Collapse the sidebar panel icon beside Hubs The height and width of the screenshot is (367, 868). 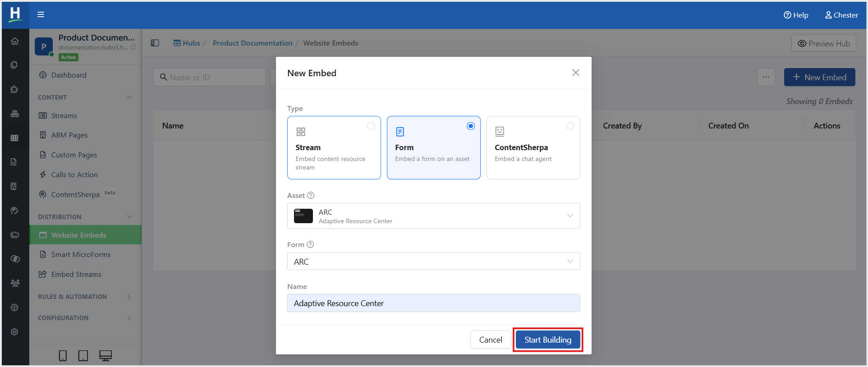155,43
